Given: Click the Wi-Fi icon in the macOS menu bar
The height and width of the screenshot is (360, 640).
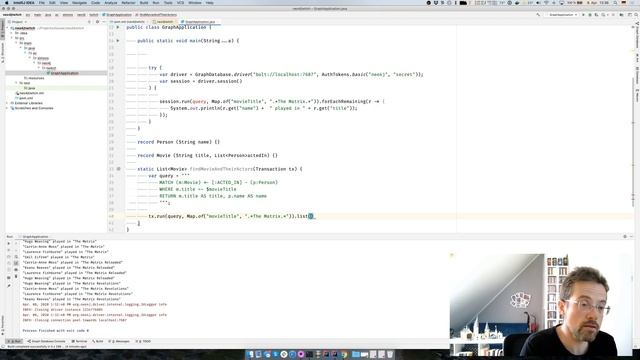Looking at the screenshot, I should [546, 2].
